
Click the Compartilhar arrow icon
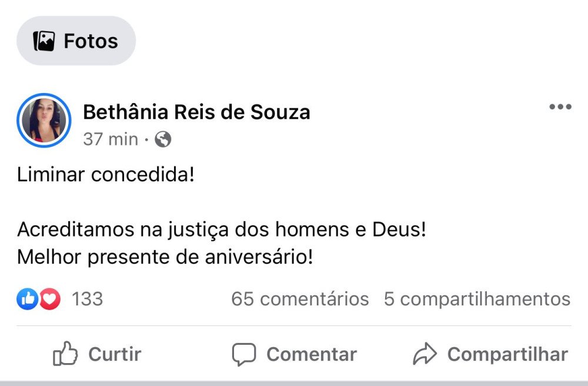click(425, 354)
